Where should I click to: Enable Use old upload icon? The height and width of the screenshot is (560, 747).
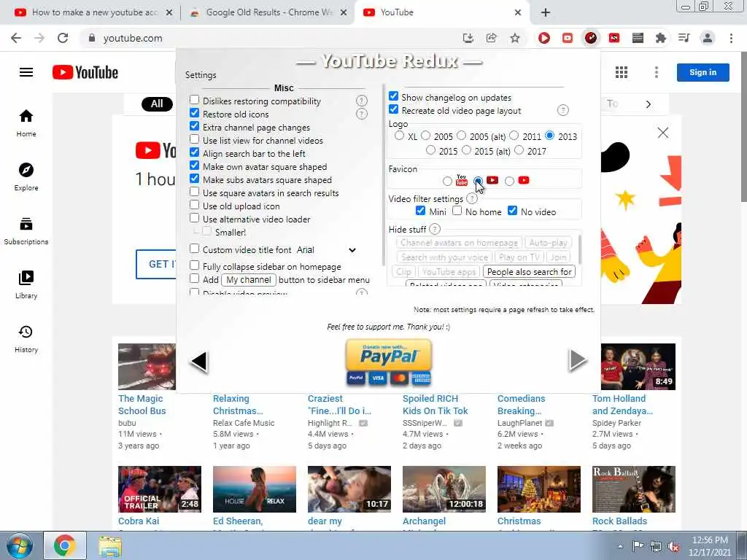[x=194, y=205]
